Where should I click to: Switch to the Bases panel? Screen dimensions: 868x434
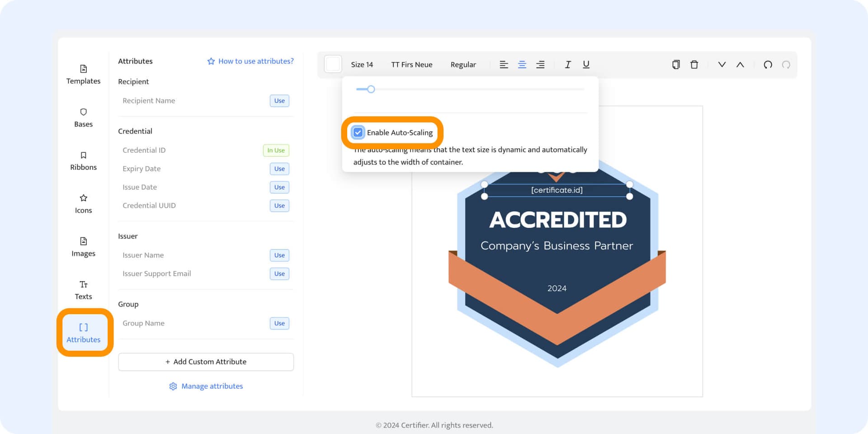coord(83,118)
